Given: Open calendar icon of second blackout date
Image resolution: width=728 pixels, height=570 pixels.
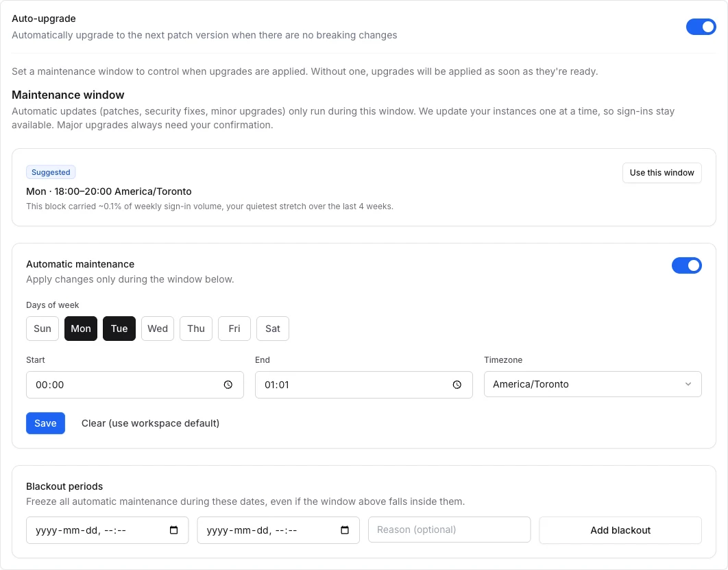Looking at the screenshot, I should click(x=345, y=530).
